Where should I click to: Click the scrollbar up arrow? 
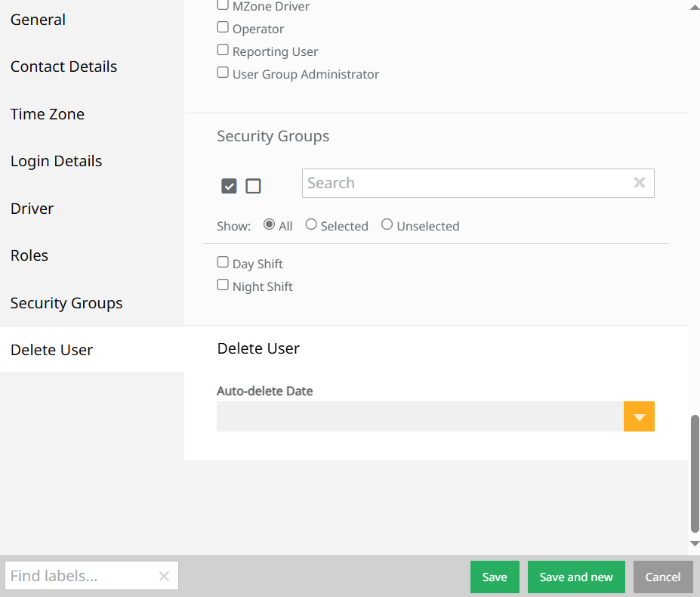694,8
